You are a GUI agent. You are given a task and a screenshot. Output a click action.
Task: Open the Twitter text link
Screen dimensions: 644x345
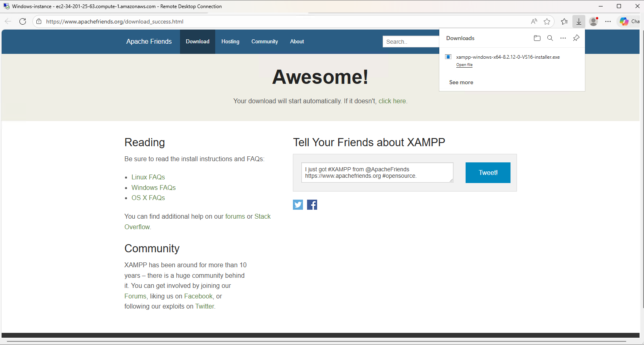205,307
